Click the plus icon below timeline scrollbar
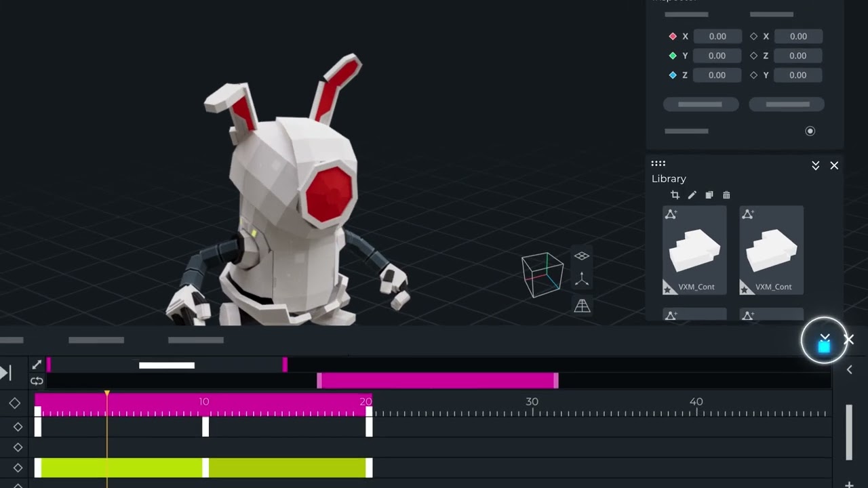 click(849, 484)
